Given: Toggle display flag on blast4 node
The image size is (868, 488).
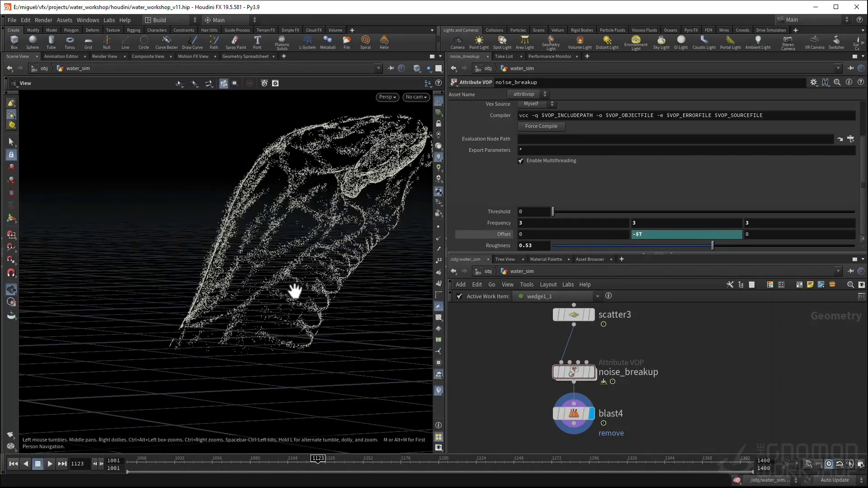Looking at the screenshot, I should pyautogui.click(x=591, y=413).
